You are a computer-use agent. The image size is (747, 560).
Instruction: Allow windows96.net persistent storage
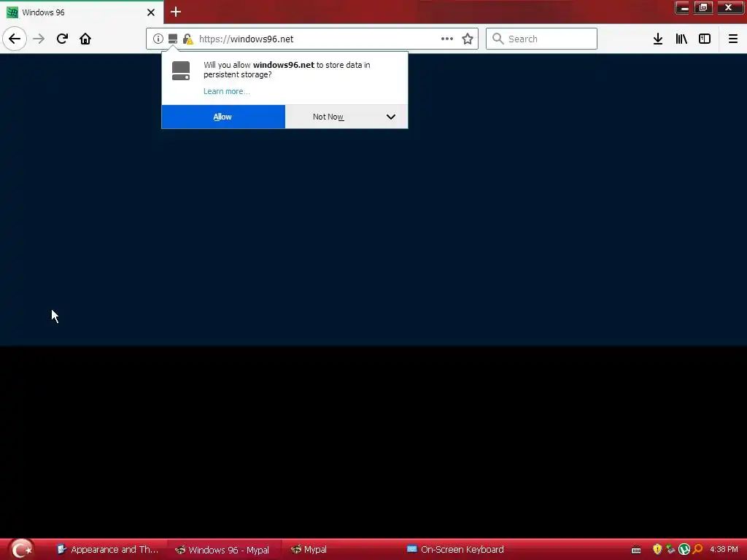[223, 117]
